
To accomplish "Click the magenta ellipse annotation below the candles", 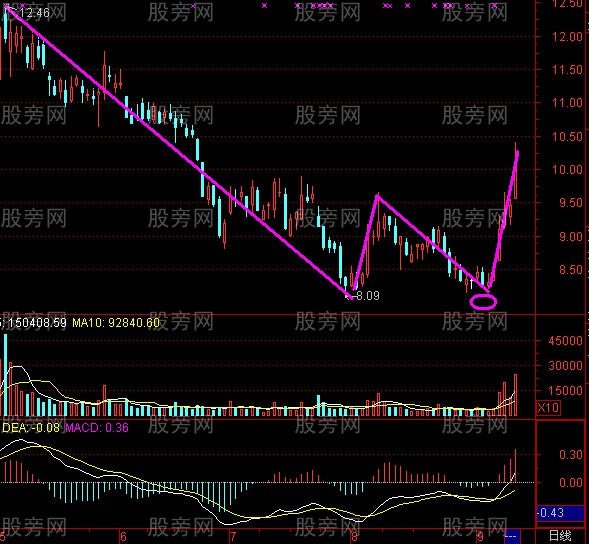I will pyautogui.click(x=483, y=302).
